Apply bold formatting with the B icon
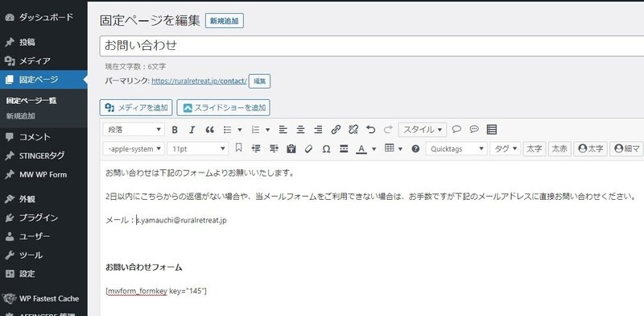644x316 pixels. (x=175, y=130)
